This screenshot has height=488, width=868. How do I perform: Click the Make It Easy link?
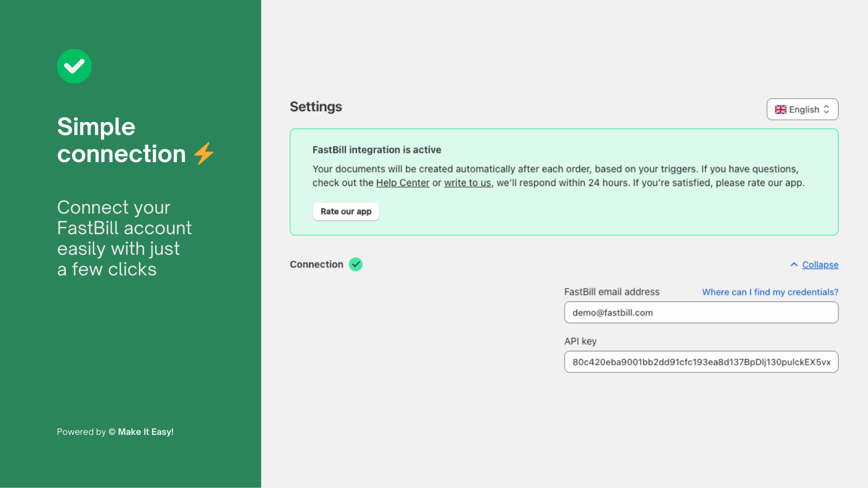coord(145,432)
